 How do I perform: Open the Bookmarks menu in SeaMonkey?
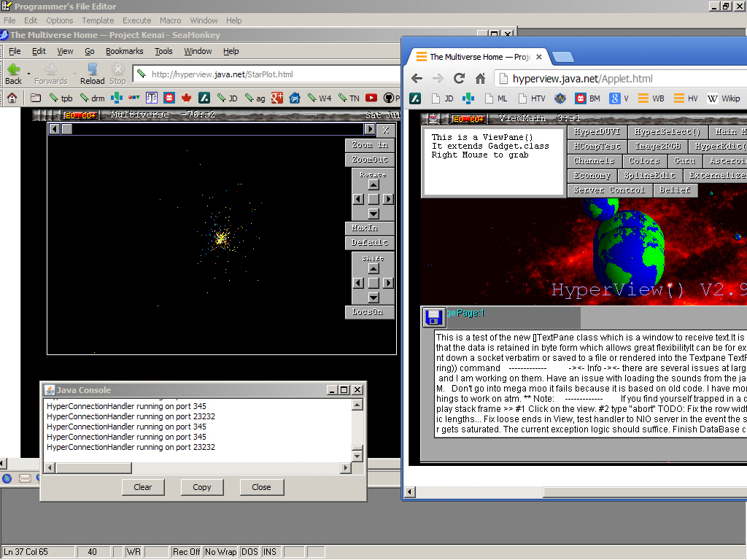click(x=124, y=51)
